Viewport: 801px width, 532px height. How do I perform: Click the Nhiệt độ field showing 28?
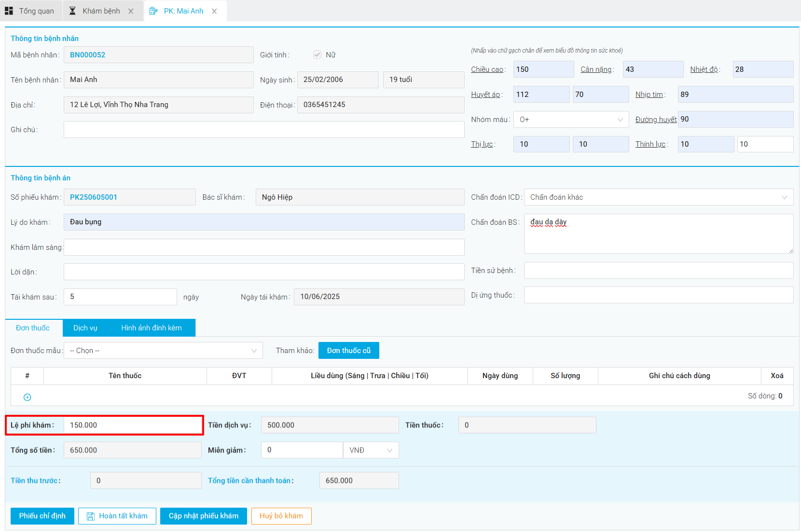click(763, 69)
